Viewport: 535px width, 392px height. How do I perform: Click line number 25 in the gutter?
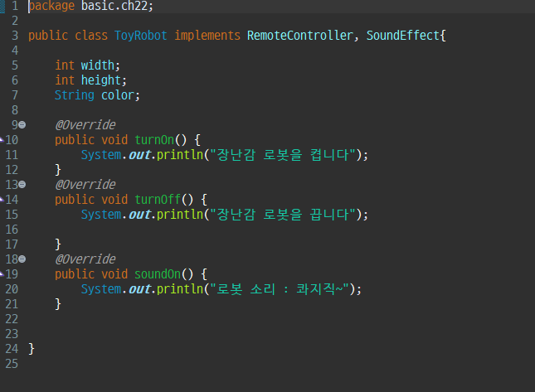[x=12, y=364]
